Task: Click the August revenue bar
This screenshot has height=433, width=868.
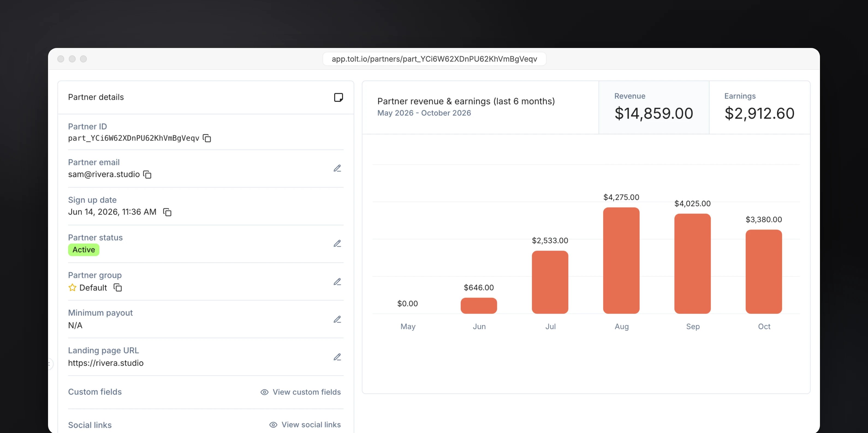Action: tap(621, 261)
